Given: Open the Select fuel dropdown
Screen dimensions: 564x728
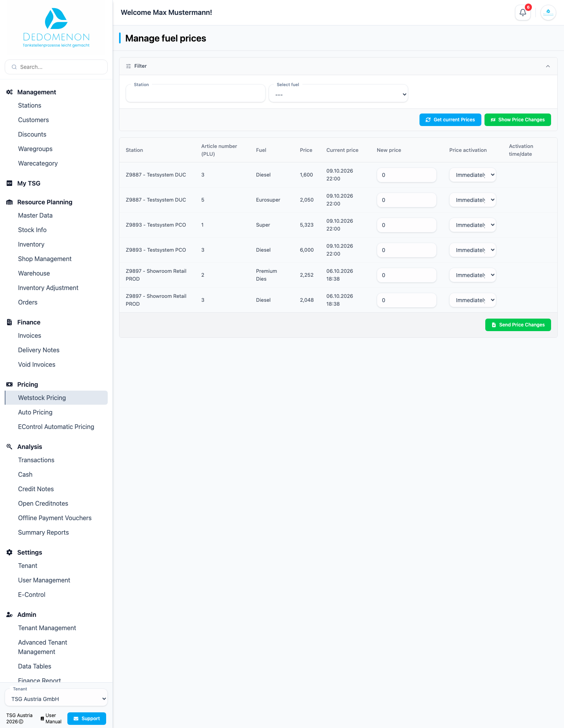Looking at the screenshot, I should point(338,94).
